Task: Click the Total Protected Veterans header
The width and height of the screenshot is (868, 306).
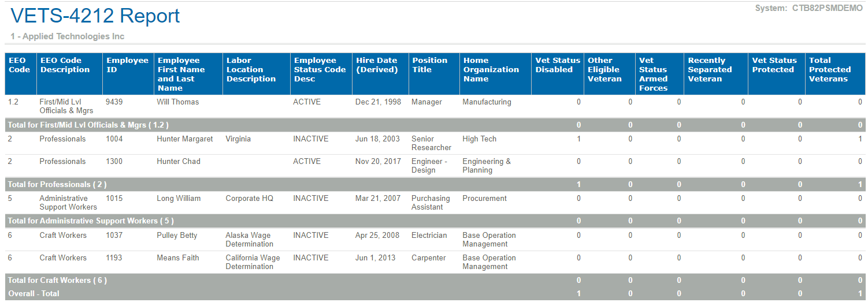Action: pos(835,74)
